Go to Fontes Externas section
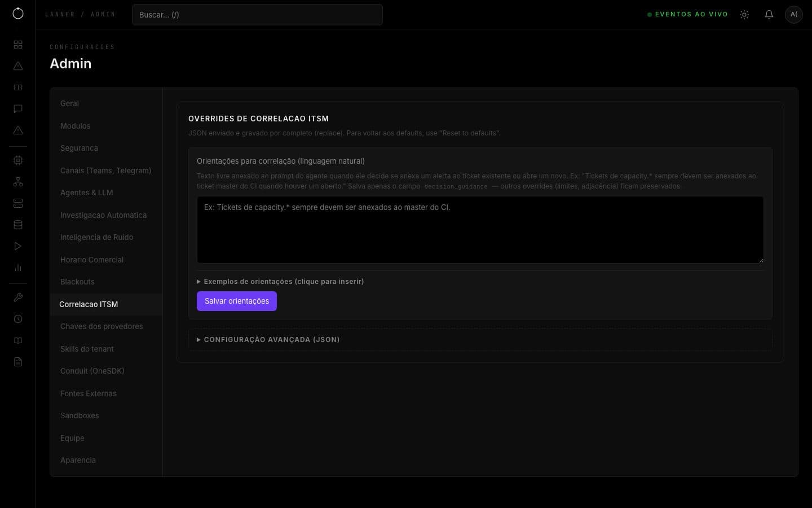The height and width of the screenshot is (508, 812). [106, 393]
